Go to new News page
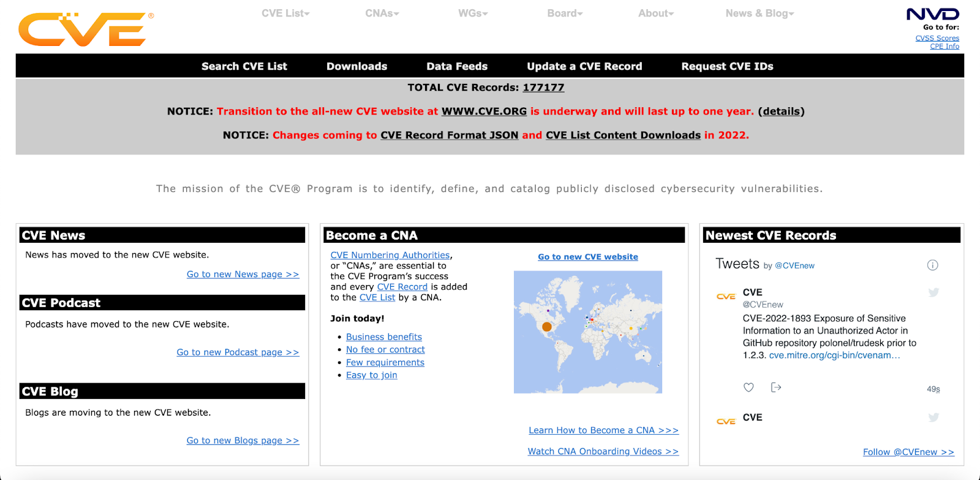Viewport: 980px width, 480px height. click(243, 275)
